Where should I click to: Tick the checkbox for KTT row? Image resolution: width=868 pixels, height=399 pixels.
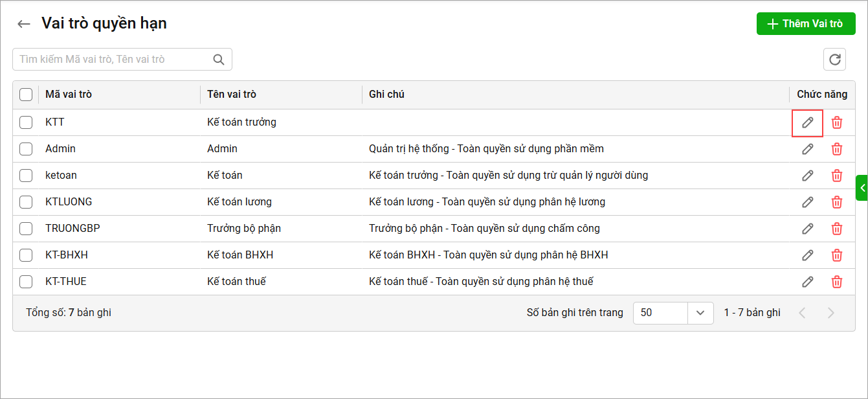(26, 122)
